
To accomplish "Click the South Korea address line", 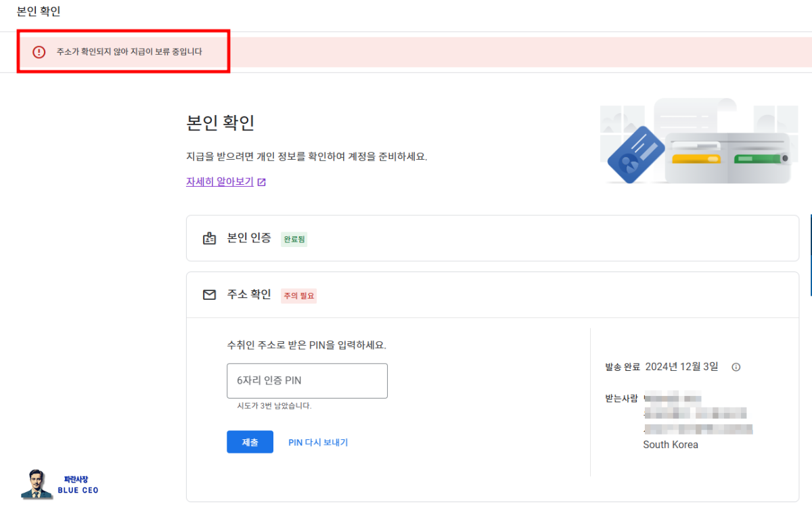I will [x=670, y=445].
